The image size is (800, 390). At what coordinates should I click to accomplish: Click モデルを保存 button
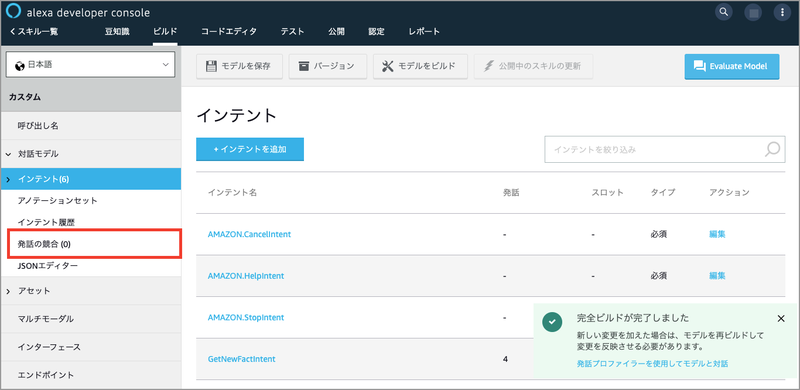239,66
